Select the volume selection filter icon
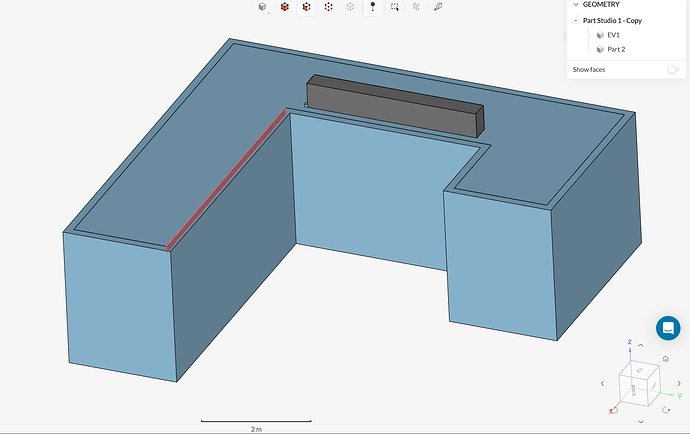 pos(285,7)
